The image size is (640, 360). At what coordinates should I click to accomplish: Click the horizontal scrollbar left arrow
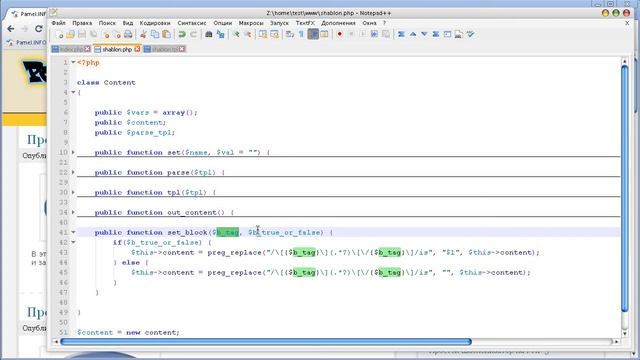click(56, 342)
